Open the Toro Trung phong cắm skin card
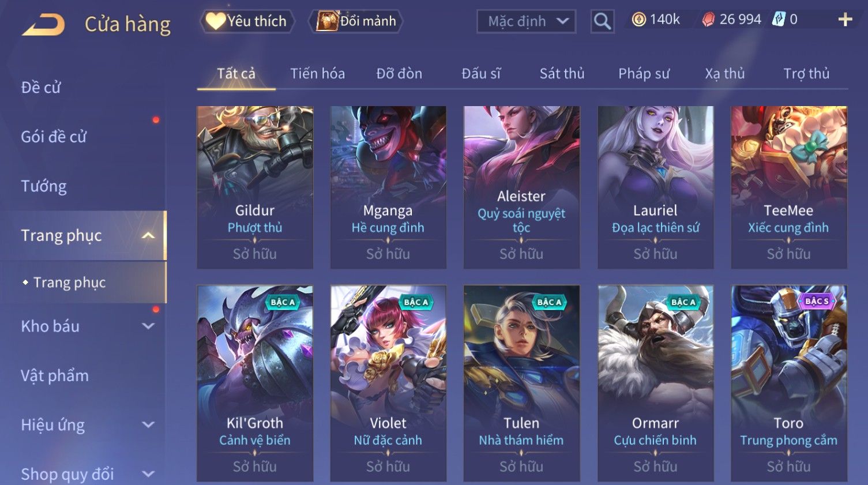868x485 pixels. tap(789, 384)
